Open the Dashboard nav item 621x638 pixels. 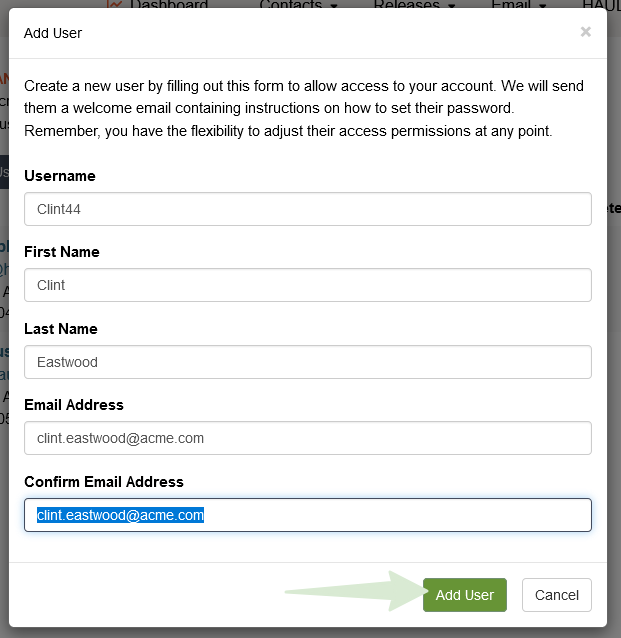point(169,5)
